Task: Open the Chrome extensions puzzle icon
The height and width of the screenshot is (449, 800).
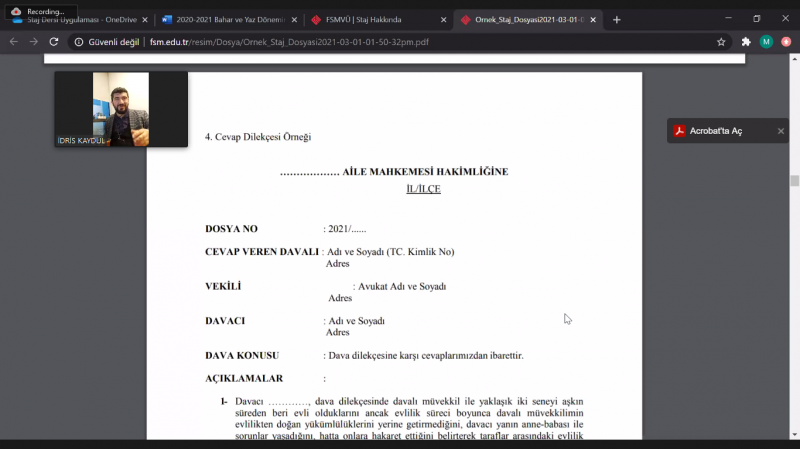Action: pos(746,42)
